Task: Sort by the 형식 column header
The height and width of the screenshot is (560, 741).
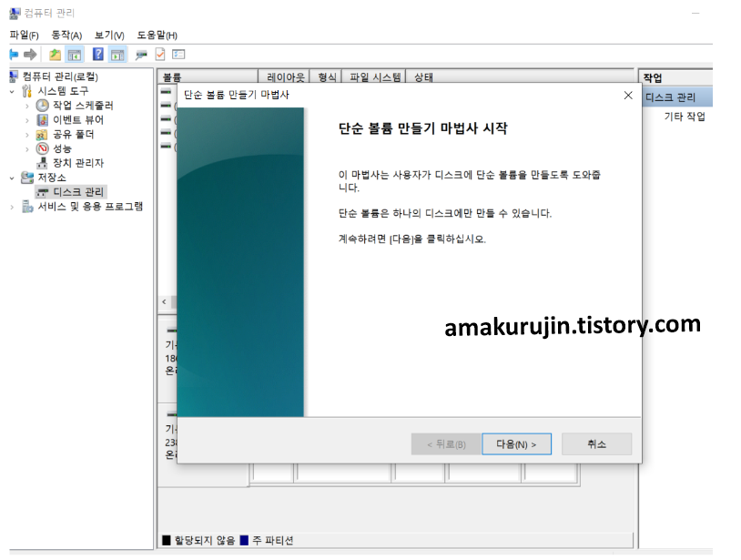Action: (x=327, y=77)
